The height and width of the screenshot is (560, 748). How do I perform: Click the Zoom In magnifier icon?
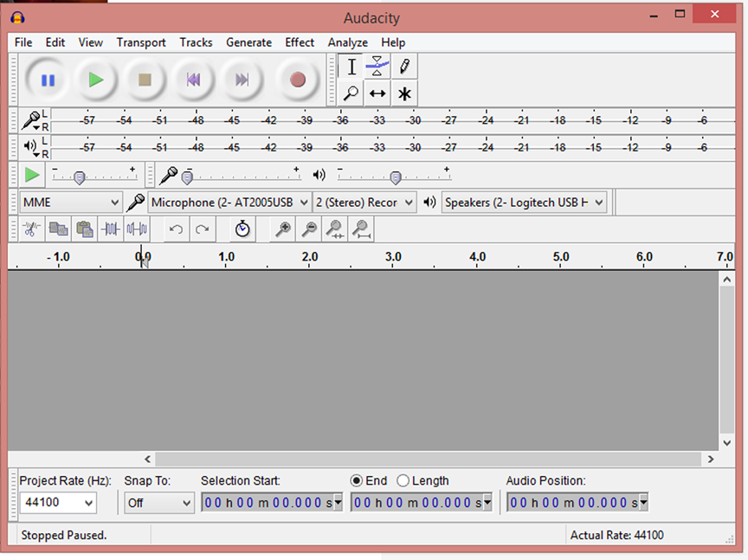click(283, 229)
